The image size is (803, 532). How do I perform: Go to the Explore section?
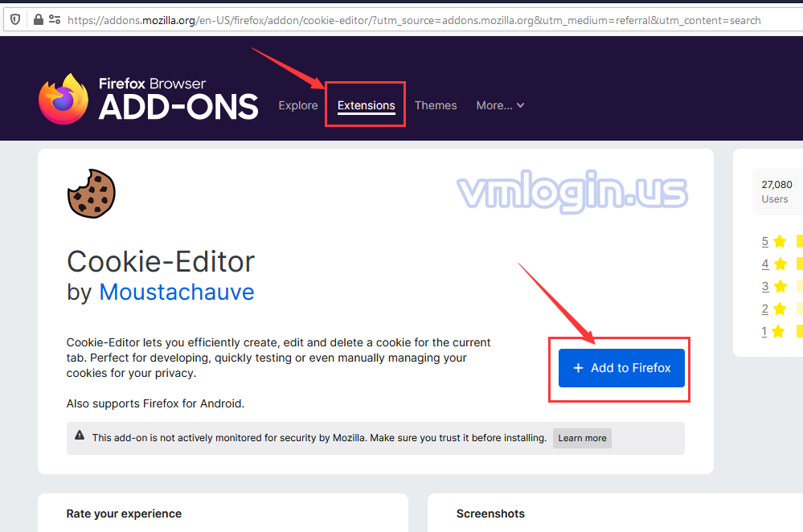click(298, 105)
